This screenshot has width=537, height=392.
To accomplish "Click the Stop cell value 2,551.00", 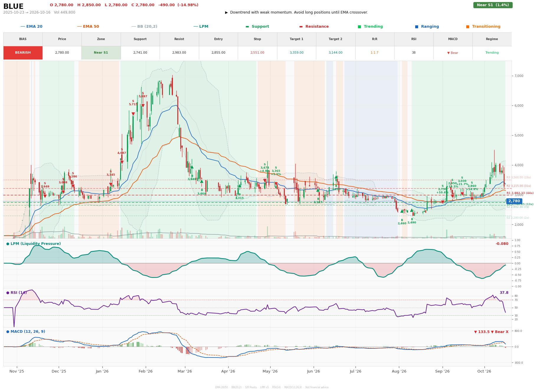I will [257, 53].
